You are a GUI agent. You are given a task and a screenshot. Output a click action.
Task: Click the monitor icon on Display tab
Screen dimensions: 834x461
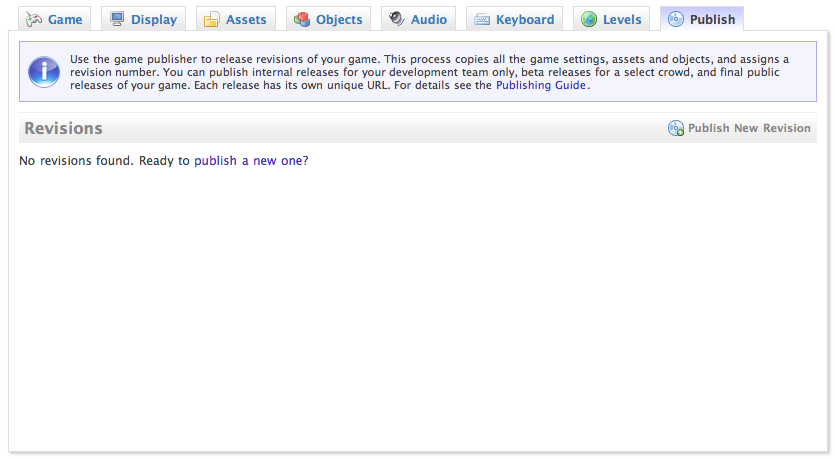coord(118,19)
